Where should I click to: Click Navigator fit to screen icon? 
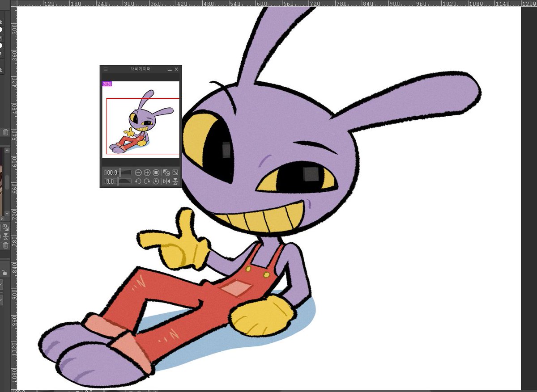(x=166, y=173)
